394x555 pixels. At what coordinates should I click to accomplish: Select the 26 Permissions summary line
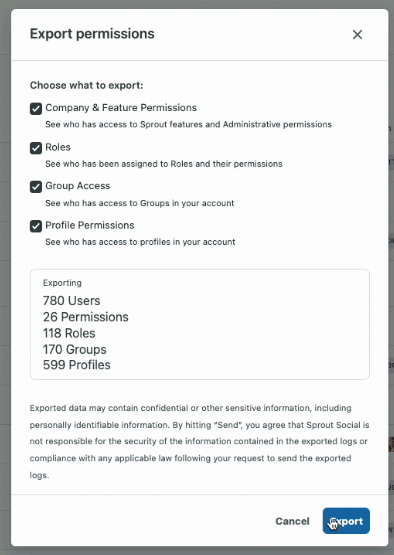click(86, 317)
